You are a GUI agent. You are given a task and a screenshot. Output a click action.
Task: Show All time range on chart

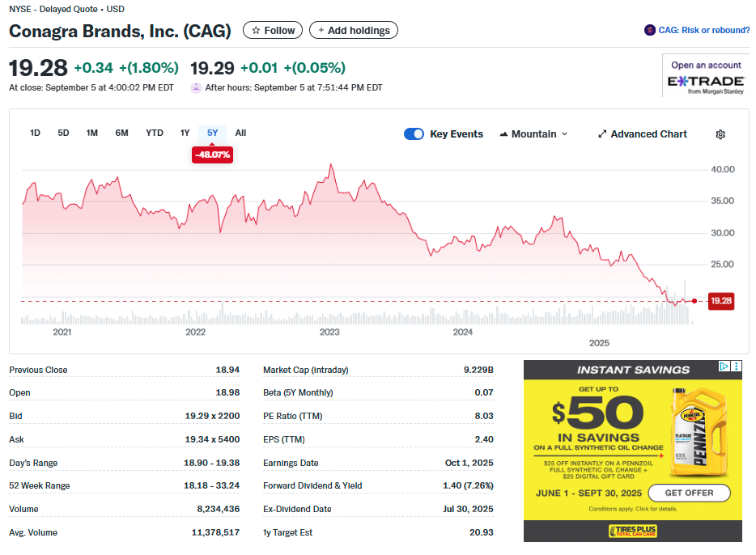(x=240, y=133)
